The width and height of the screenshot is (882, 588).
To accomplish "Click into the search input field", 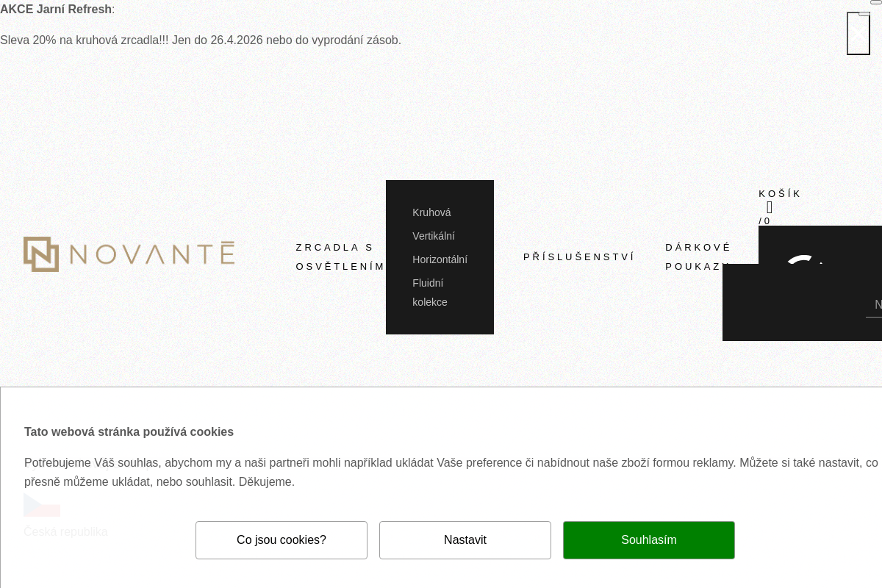I will [875, 304].
